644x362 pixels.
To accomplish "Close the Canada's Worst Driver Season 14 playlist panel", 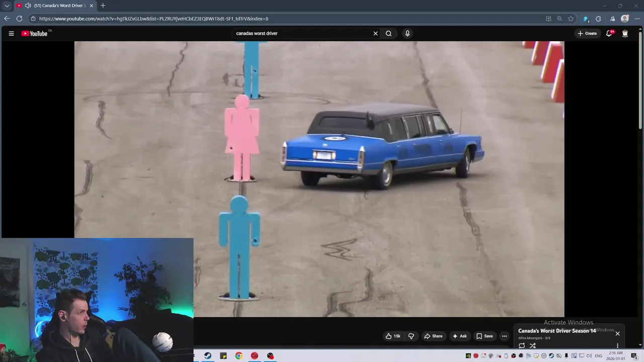I will point(617,333).
